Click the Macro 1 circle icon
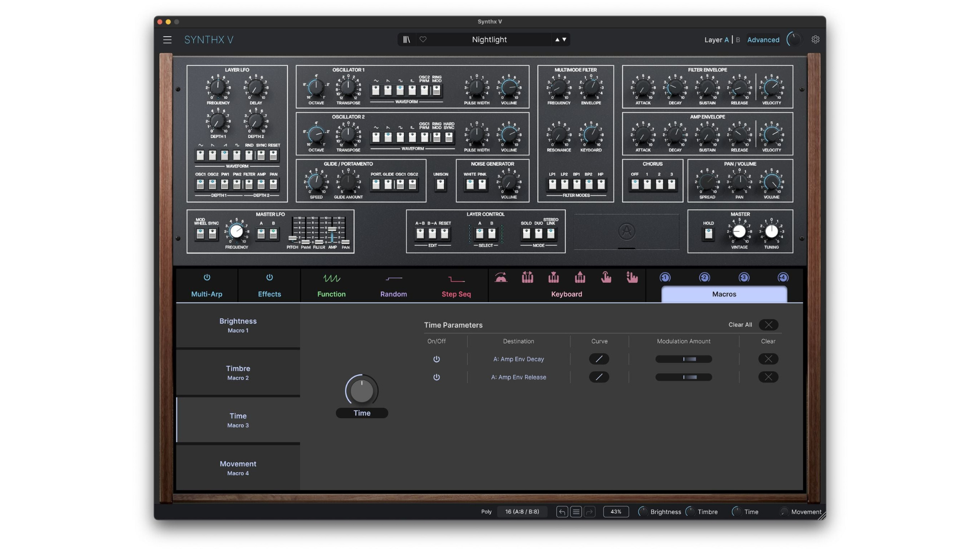The width and height of the screenshot is (980, 551). coord(665,278)
